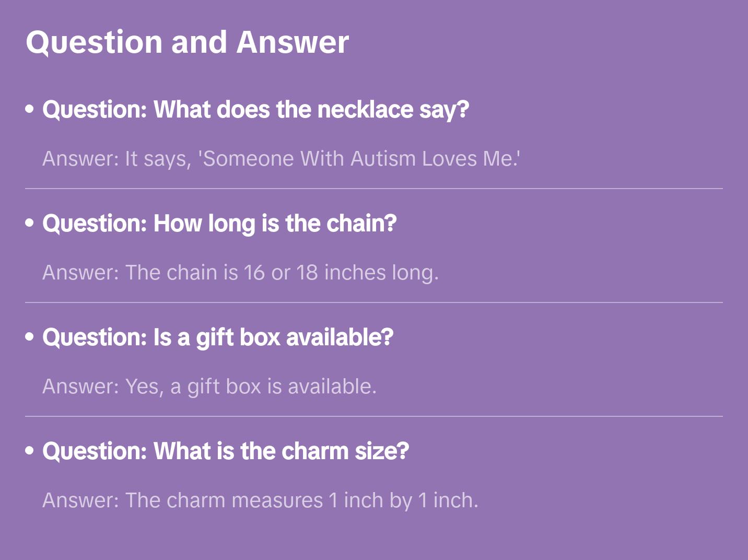Click the "How long is the chain?" question
This screenshot has height=560, width=748.
(x=219, y=224)
